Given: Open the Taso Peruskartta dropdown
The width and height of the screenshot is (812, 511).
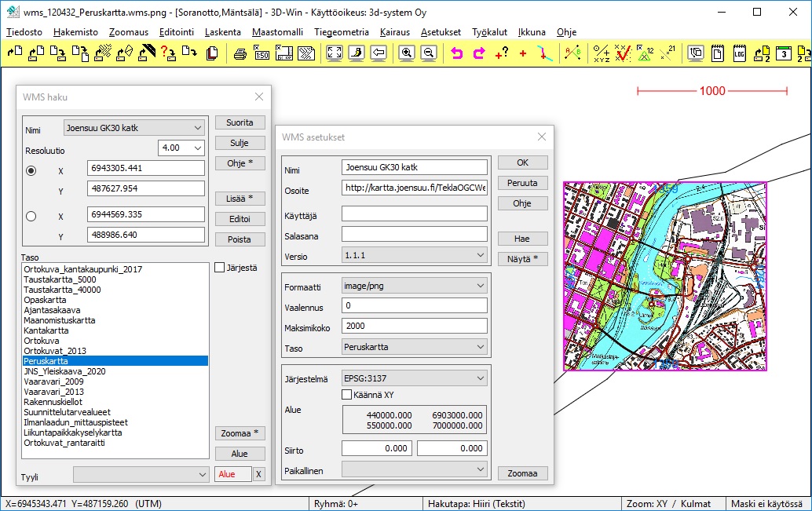Looking at the screenshot, I should pos(415,347).
